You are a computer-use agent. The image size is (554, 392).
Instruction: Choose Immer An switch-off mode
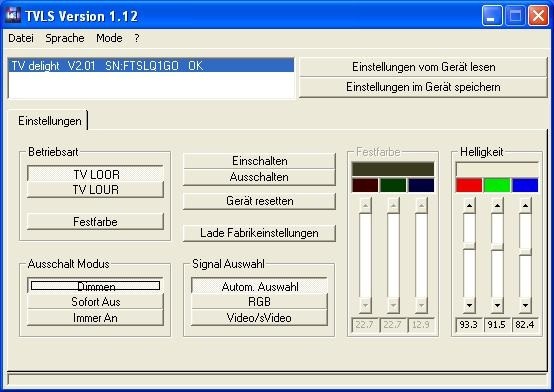click(x=95, y=317)
